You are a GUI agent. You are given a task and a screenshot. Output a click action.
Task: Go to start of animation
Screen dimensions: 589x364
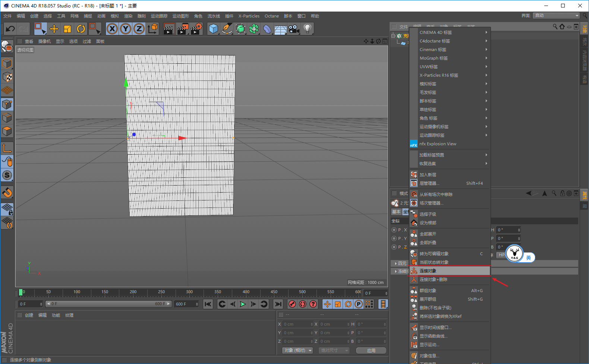[x=208, y=304]
